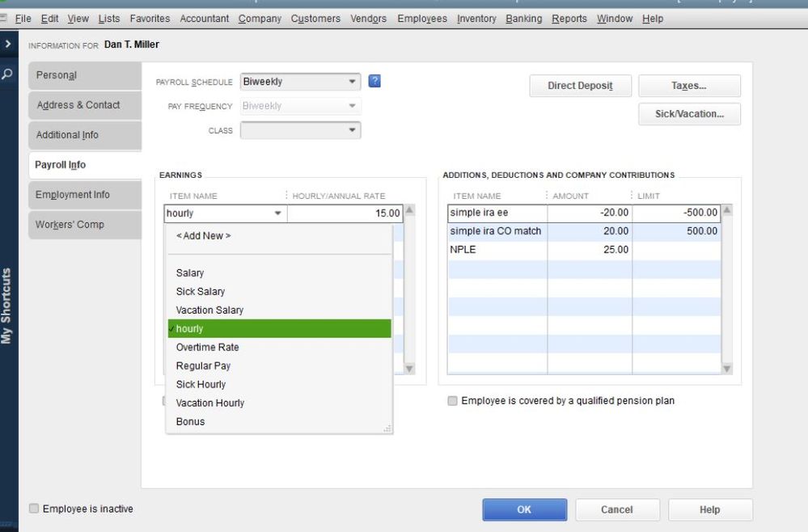808x532 pixels.
Task: Select Regular Pay from the earnings list
Action: [x=279, y=365]
